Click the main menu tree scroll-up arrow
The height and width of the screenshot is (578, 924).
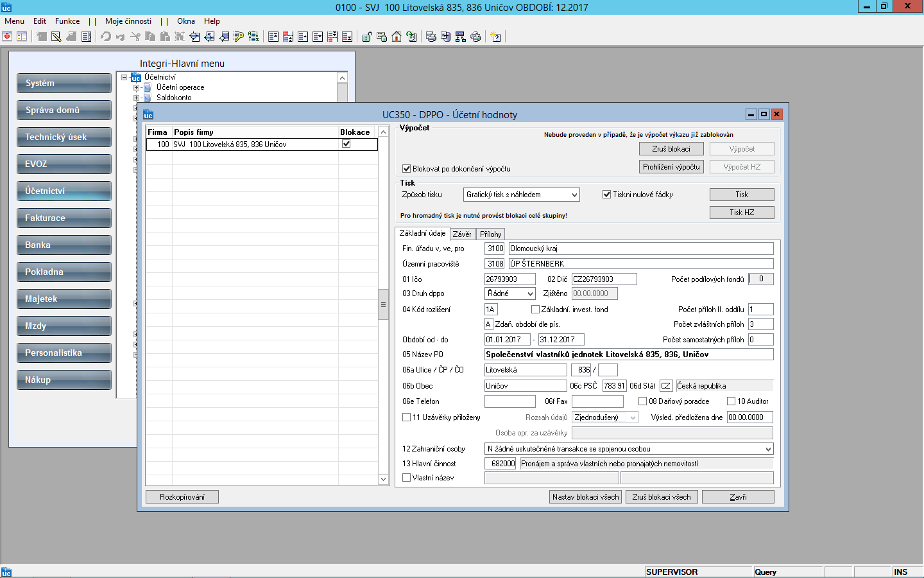[342, 78]
